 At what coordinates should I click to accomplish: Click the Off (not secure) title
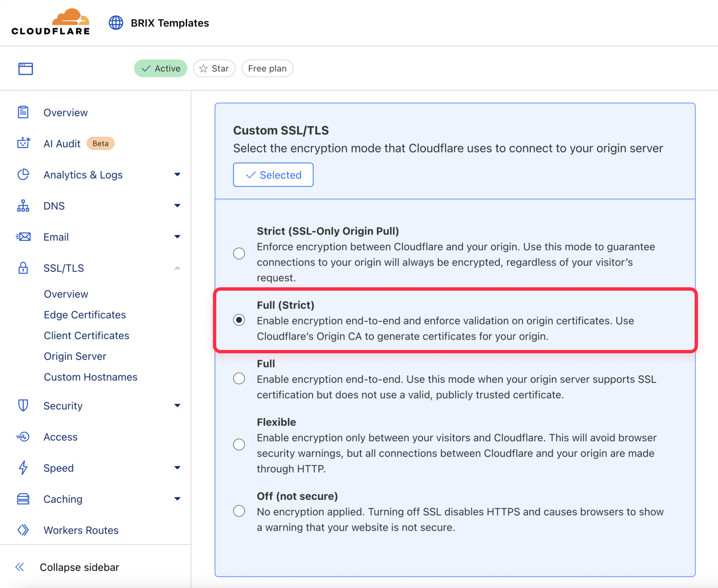297,496
